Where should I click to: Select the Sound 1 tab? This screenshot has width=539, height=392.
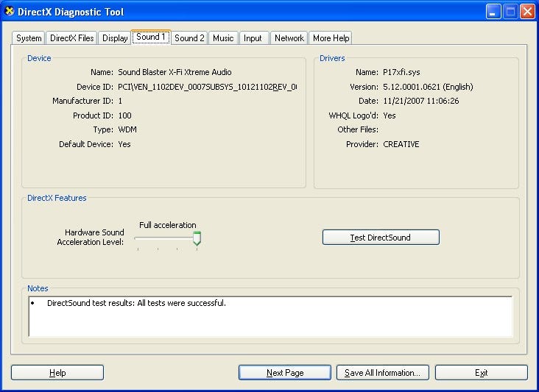[151, 37]
